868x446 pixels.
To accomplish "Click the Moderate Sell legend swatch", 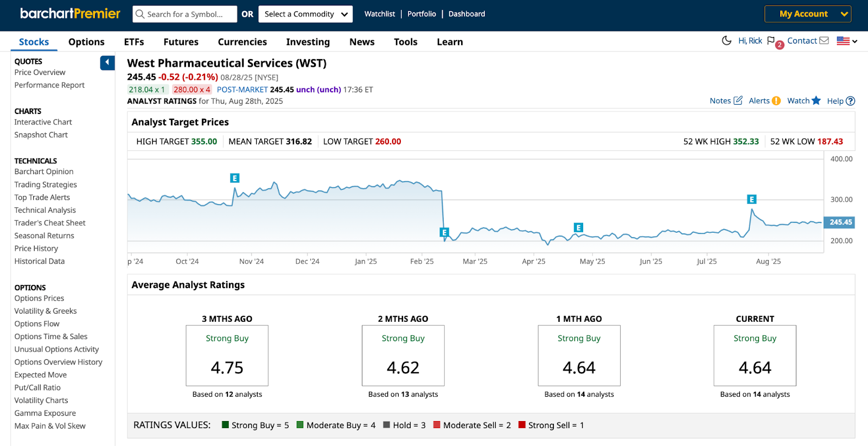I will click(x=437, y=425).
